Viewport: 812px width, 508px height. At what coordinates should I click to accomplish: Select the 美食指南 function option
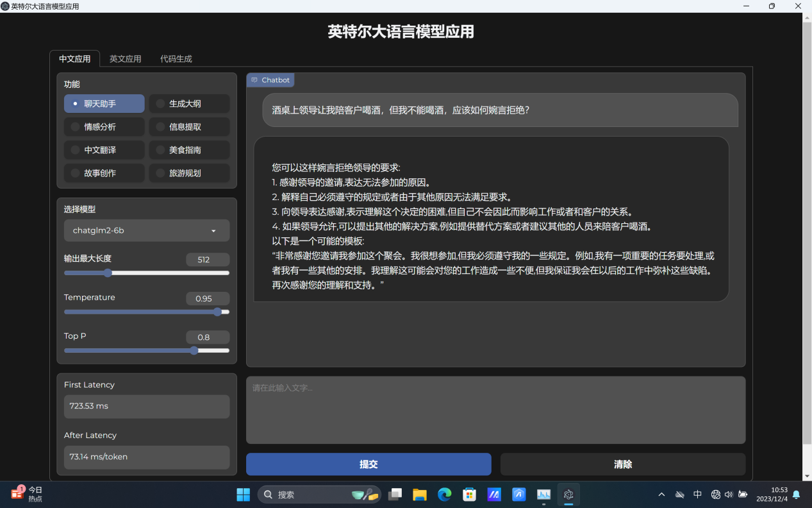click(x=189, y=150)
